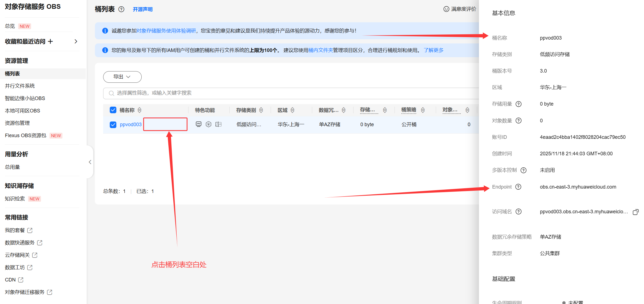Click the 对象数量 help icon
This screenshot has width=644, height=304.
(x=519, y=120)
